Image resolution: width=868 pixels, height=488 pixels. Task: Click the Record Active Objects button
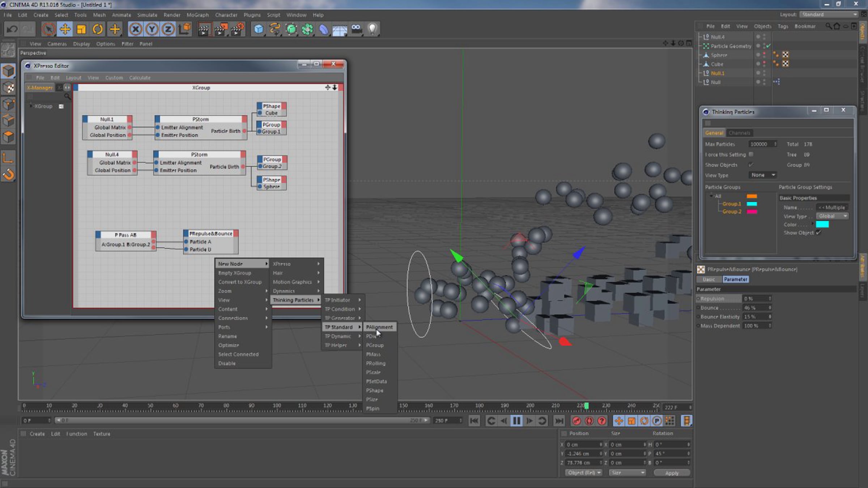576,421
